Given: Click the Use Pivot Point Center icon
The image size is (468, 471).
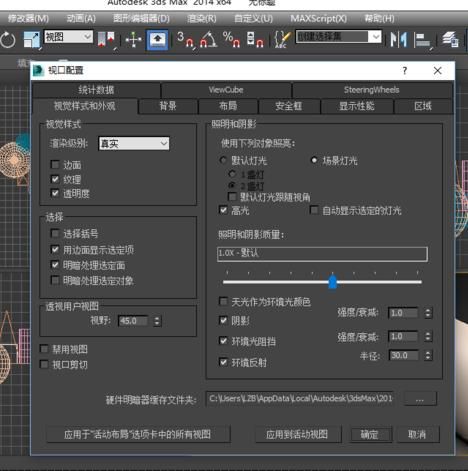Looking at the screenshot, I should click(107, 40).
